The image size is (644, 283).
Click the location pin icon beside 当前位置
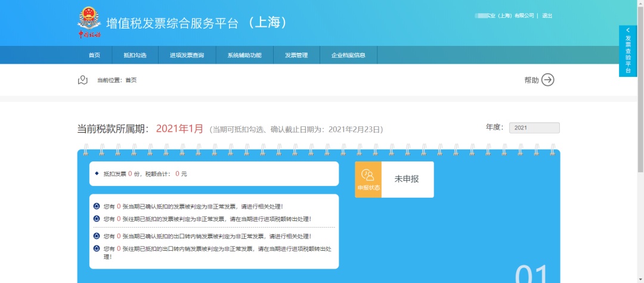coord(83,80)
